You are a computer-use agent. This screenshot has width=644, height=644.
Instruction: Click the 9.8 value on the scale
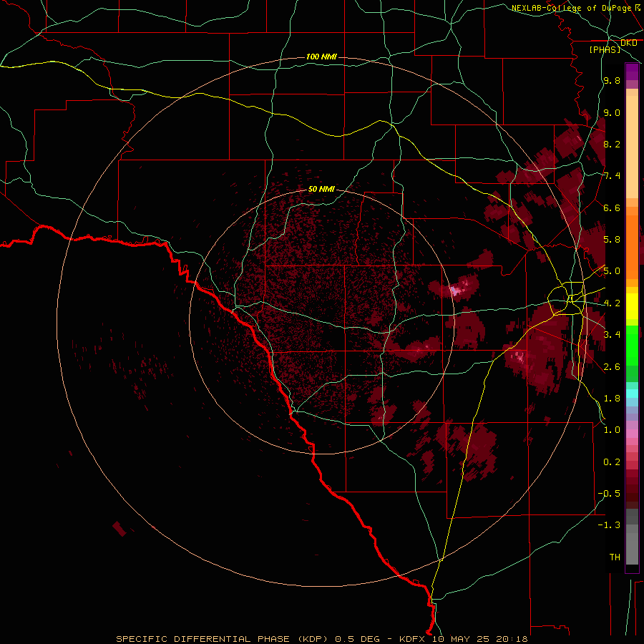pyautogui.click(x=612, y=80)
